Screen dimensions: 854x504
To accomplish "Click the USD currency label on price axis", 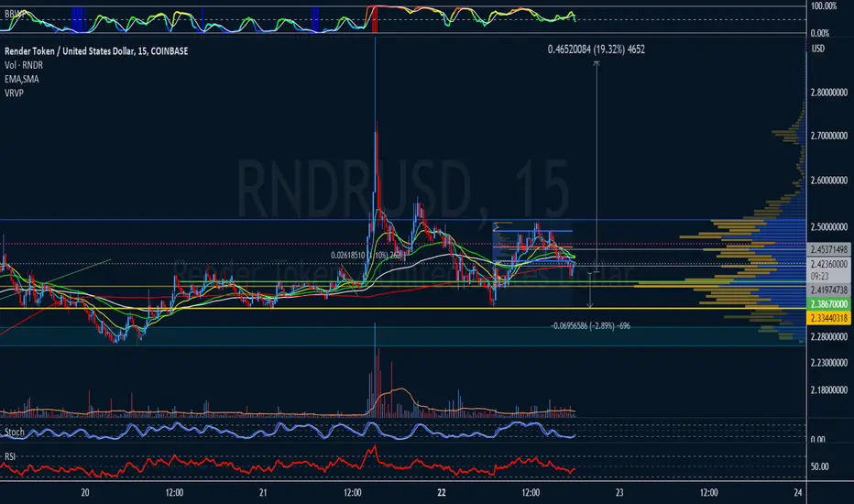I will 818,49.
